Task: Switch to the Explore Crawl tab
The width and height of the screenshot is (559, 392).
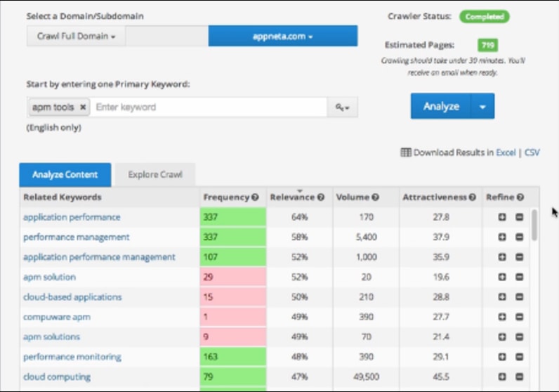Action: [154, 175]
